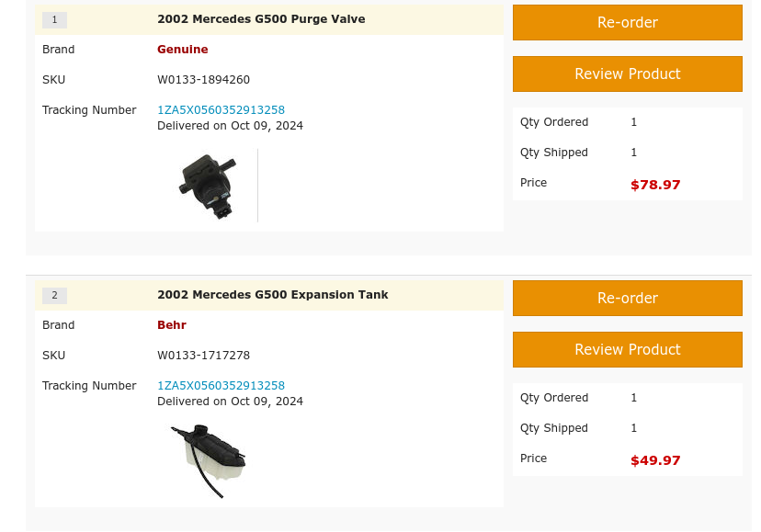This screenshot has width=761, height=532.
Task: Open the Expansion Tank product thumbnail
Action: click(x=209, y=459)
